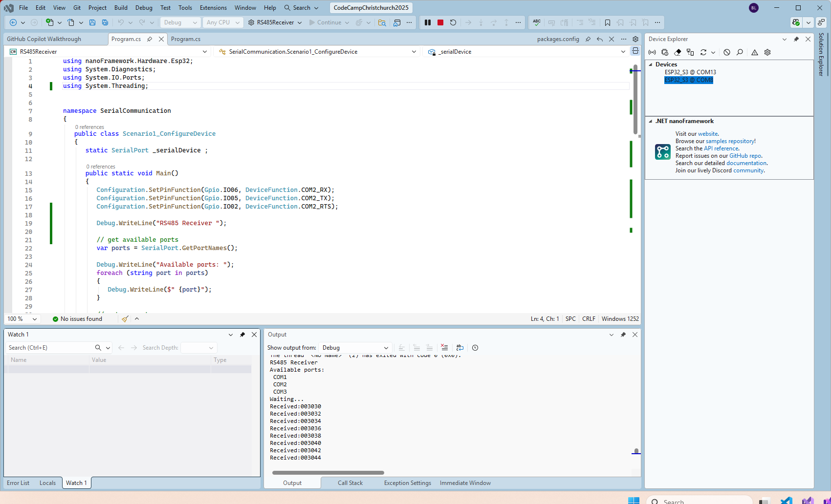Select ESP32_S3 @ COM13 device

pyautogui.click(x=690, y=72)
